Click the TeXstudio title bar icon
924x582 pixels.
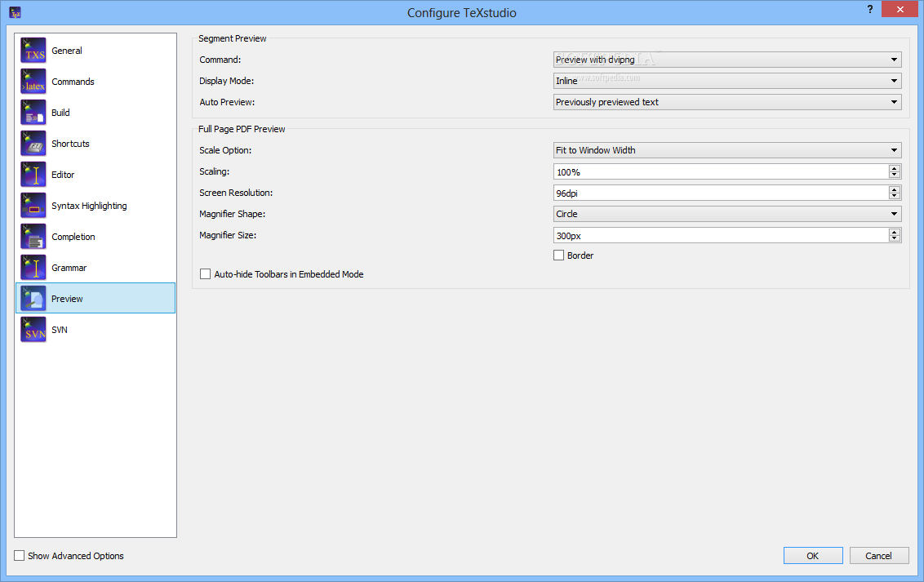tap(16, 12)
